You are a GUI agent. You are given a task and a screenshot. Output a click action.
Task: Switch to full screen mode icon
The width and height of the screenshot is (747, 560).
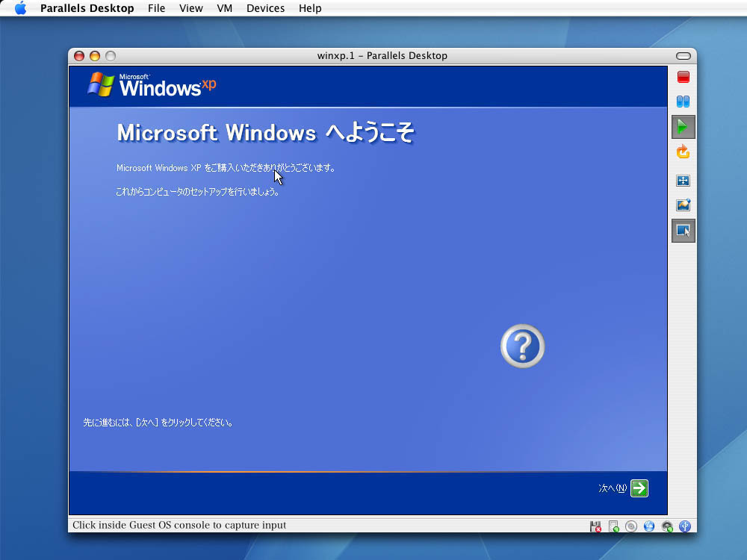[683, 181]
